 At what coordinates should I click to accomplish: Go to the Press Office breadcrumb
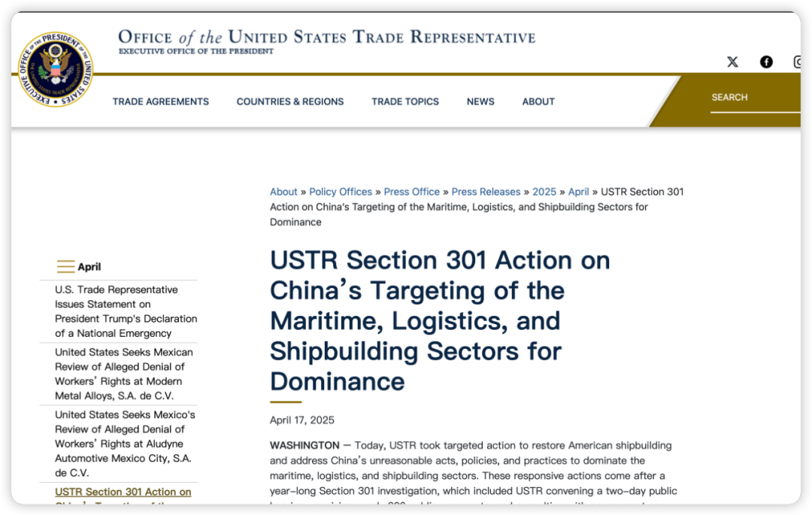point(412,192)
